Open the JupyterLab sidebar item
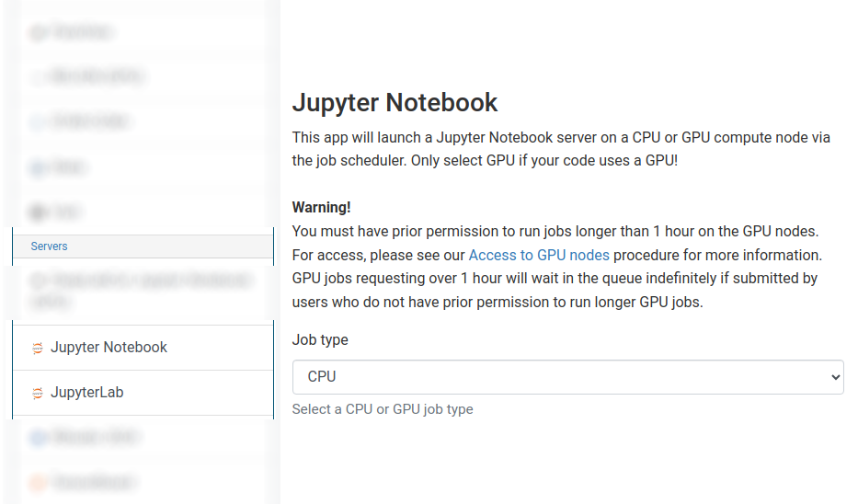The image size is (858, 504). pos(143,393)
